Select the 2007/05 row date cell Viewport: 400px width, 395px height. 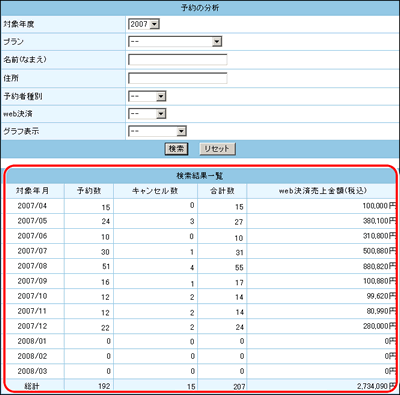tap(32, 221)
